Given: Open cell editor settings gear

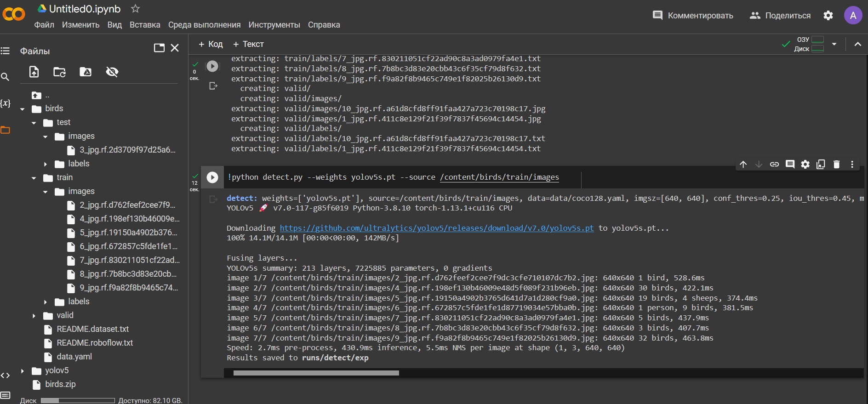Looking at the screenshot, I should tap(805, 164).
